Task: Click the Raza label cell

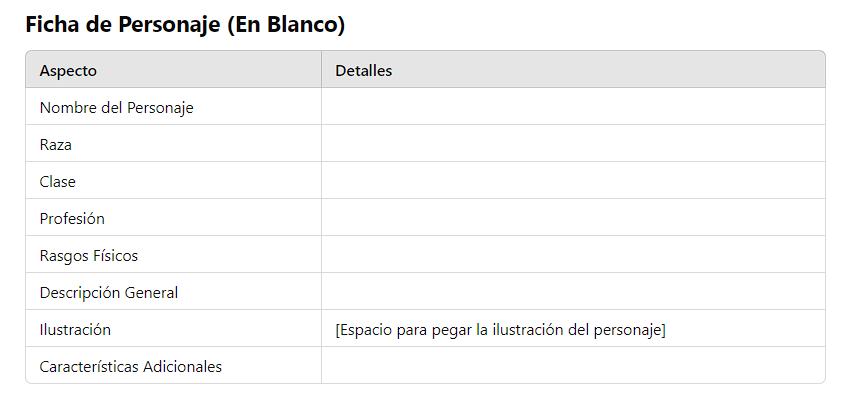Action: [x=173, y=143]
